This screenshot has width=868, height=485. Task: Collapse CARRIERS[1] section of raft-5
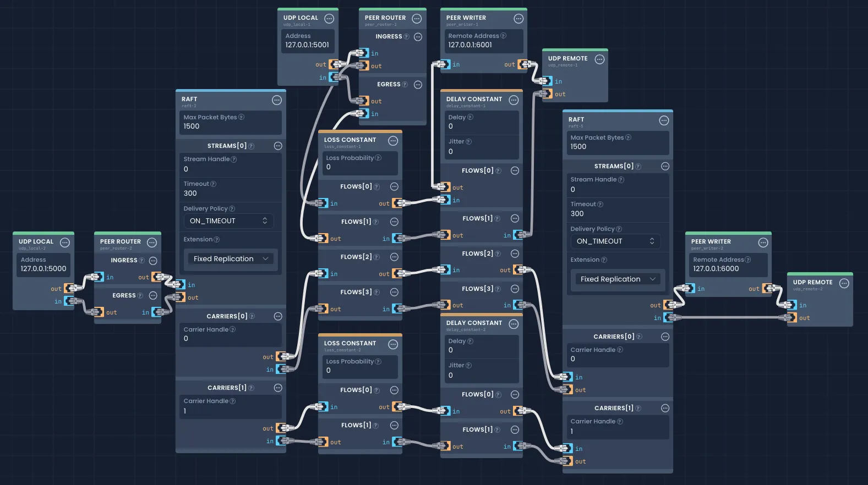point(665,409)
